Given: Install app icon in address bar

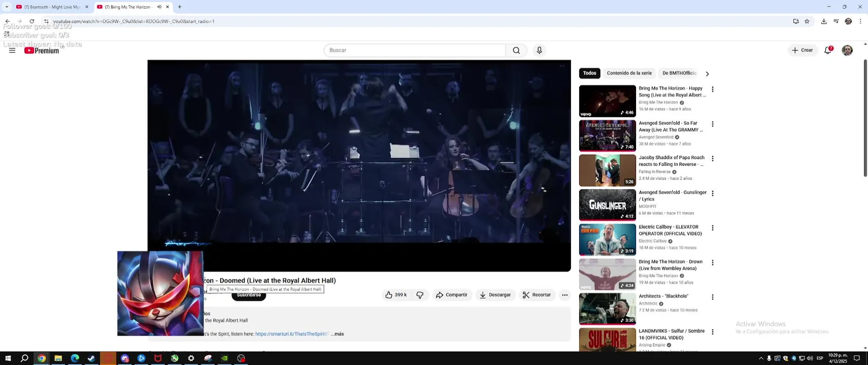Looking at the screenshot, I should click(x=796, y=21).
